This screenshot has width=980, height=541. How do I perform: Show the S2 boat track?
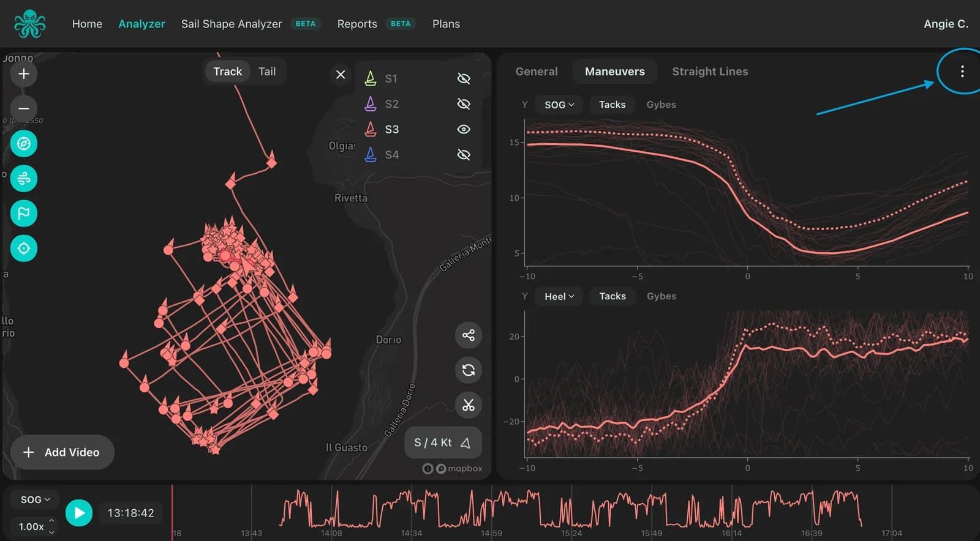464,104
